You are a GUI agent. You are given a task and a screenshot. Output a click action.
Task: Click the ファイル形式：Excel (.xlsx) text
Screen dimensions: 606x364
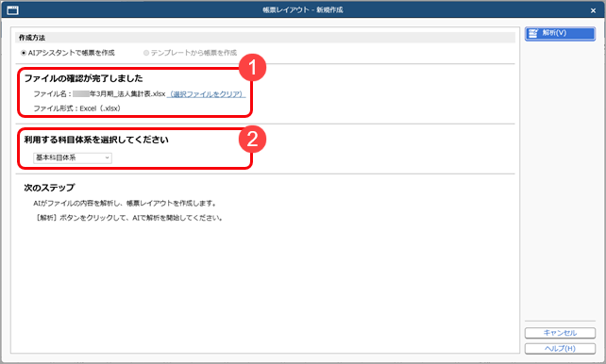[x=77, y=108]
